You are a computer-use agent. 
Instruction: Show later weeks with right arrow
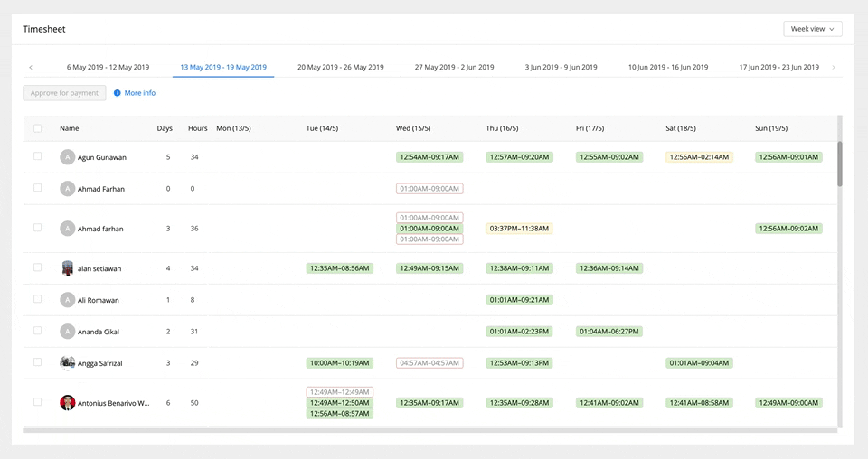tap(833, 68)
